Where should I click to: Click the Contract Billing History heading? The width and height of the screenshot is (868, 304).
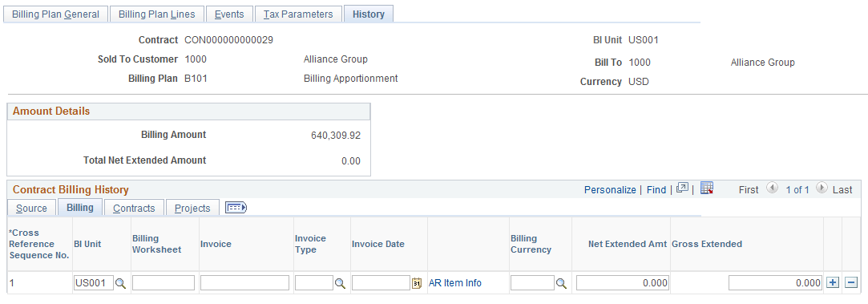coord(71,190)
